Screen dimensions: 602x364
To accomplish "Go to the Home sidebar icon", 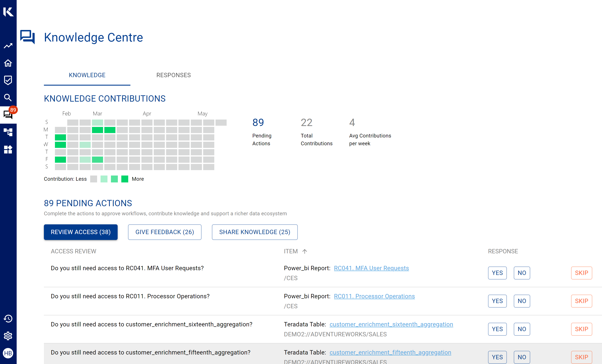I will click(x=8, y=63).
